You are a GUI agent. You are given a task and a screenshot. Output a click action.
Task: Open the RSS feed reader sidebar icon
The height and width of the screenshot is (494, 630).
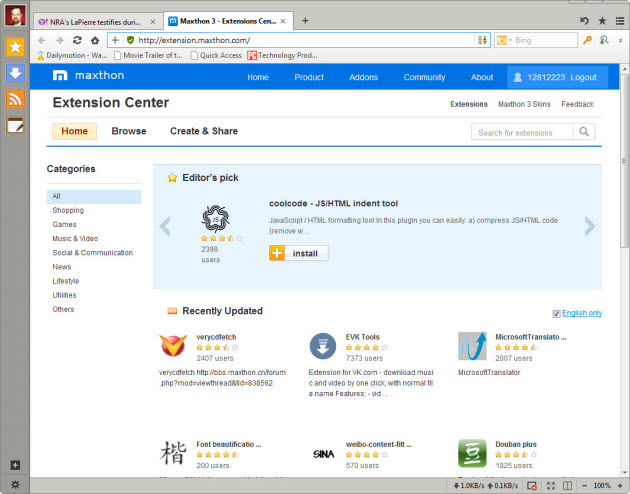click(x=15, y=99)
